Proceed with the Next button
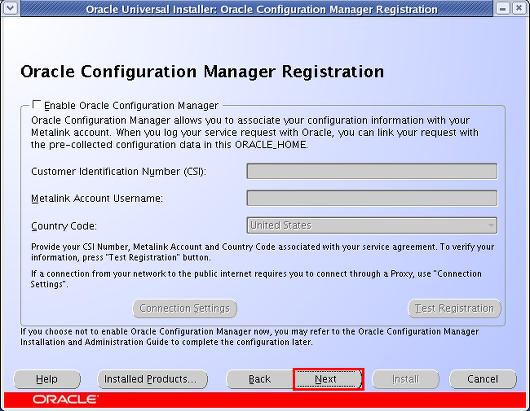The image size is (530, 411). [328, 379]
